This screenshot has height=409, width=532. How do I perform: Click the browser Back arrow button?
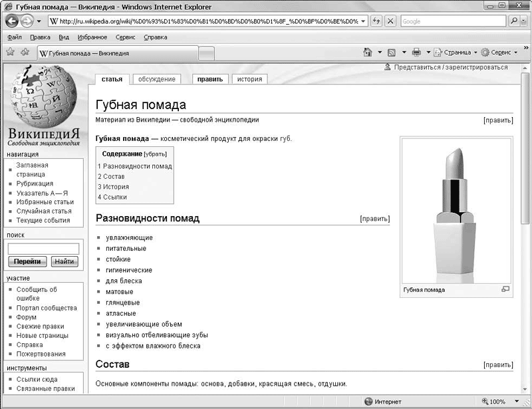coord(13,21)
